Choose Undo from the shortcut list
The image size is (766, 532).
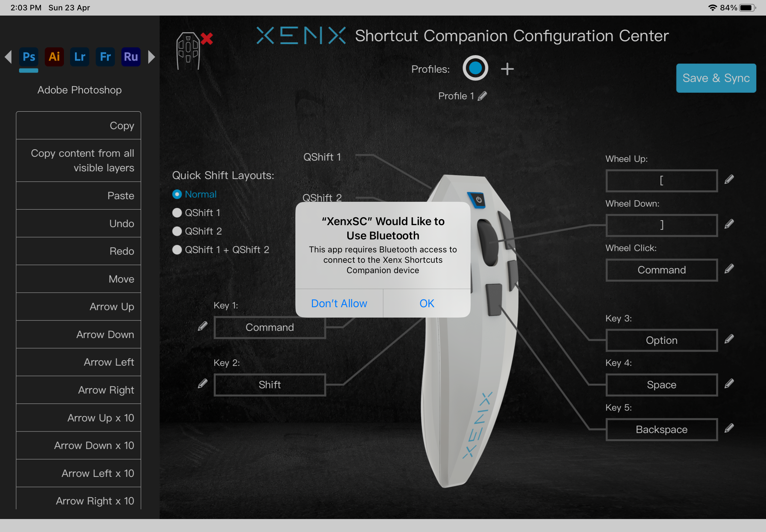tap(78, 224)
